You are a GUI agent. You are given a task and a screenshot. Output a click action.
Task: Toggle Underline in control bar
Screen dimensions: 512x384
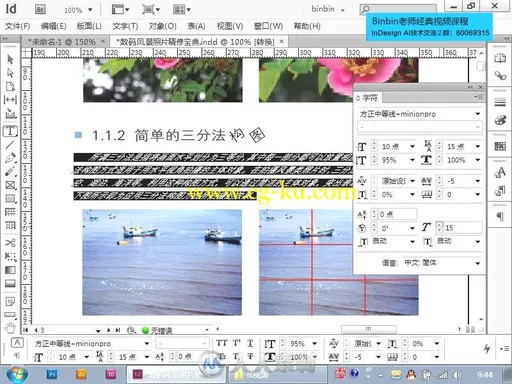tap(250, 343)
